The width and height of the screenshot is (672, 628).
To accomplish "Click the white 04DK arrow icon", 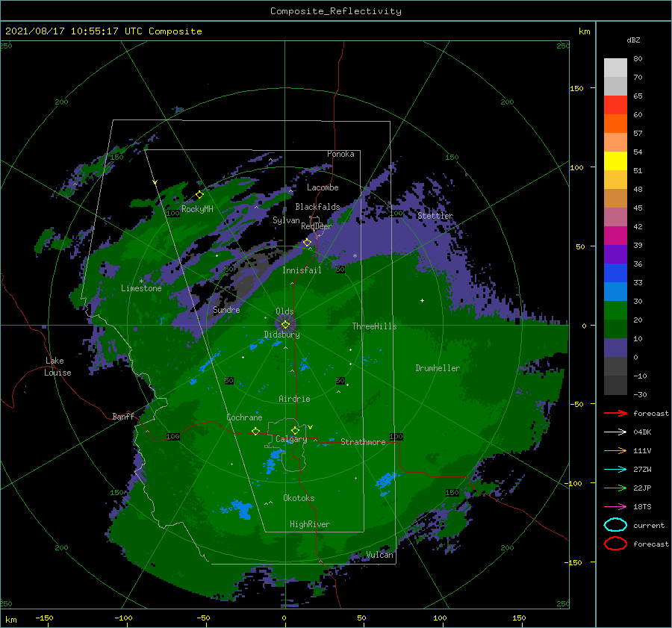I will pyautogui.click(x=615, y=432).
